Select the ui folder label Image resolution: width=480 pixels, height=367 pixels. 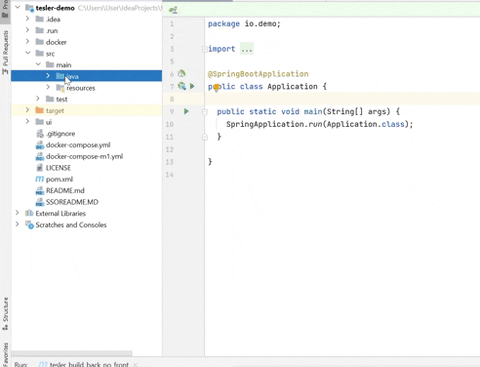[x=49, y=122]
